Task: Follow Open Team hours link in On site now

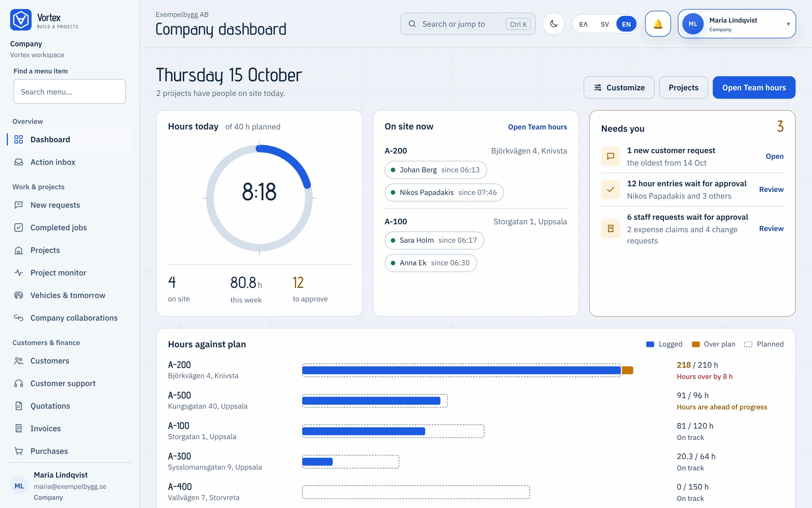Action: [537, 127]
